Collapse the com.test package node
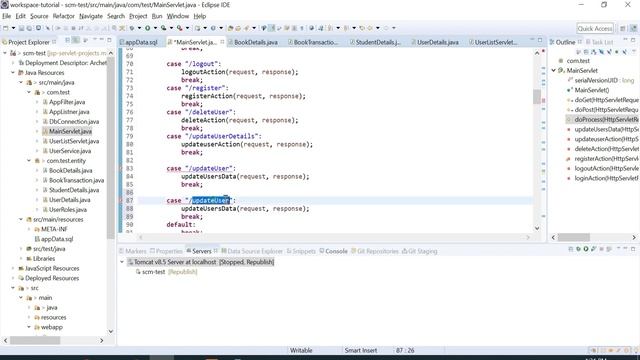This screenshot has height=360, width=640. 29,92
